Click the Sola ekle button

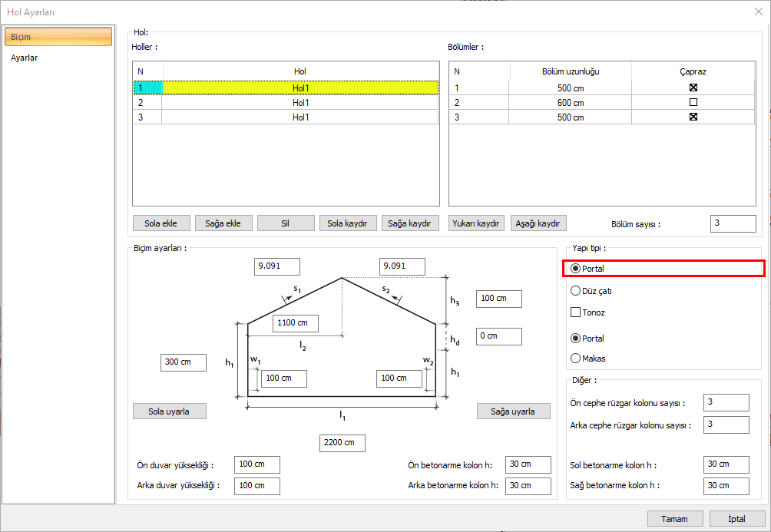pos(160,223)
